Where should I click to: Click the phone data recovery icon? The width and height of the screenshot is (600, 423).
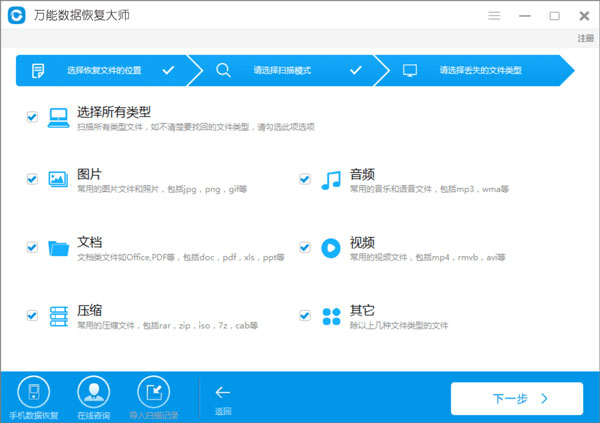[34, 392]
